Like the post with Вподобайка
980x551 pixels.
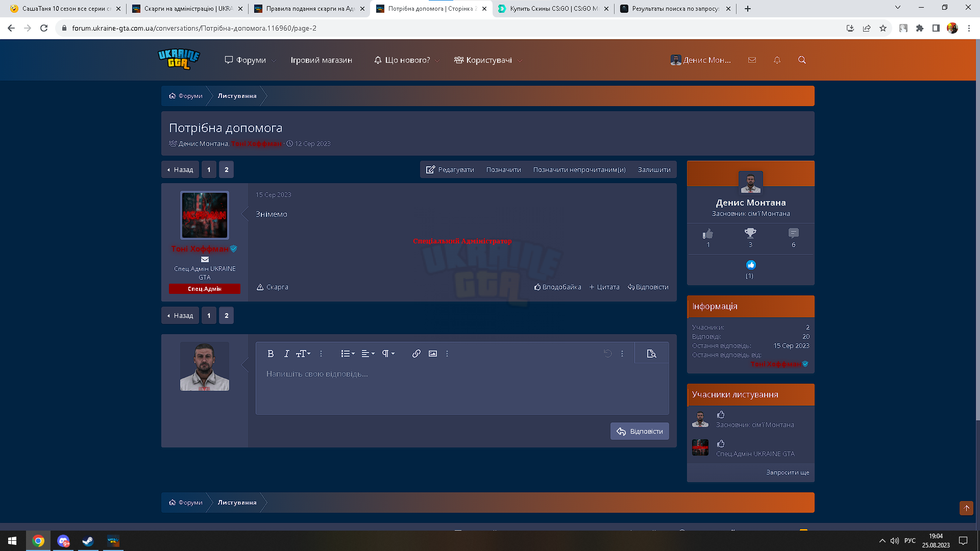[558, 287]
